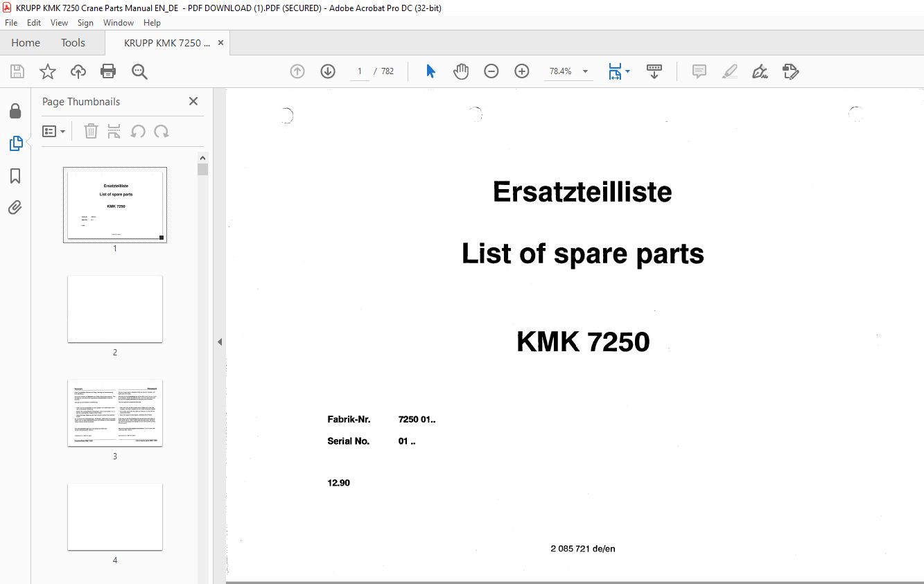Screen dimensions: 924x584
Task: Print the document with the printer icon
Action: click(108, 71)
